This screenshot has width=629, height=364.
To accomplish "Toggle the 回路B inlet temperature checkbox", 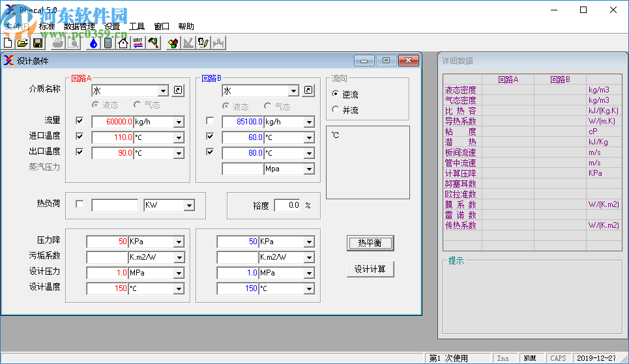I will pos(210,136).
